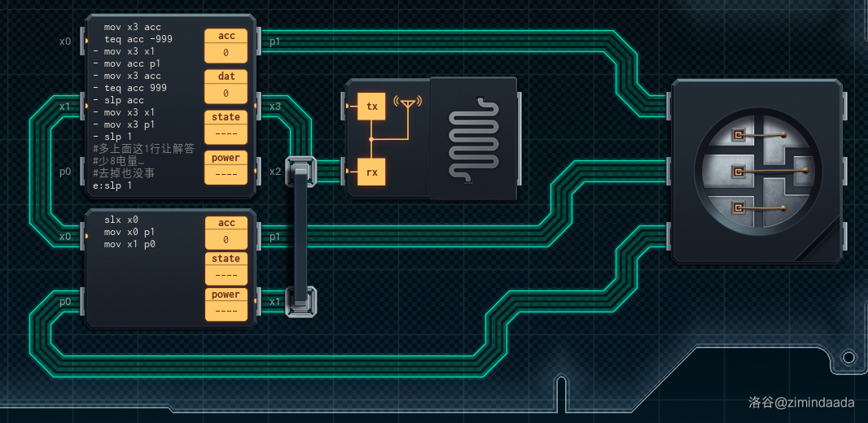Click the tx pin box on the radio module
The height and width of the screenshot is (423, 868).
click(x=372, y=107)
